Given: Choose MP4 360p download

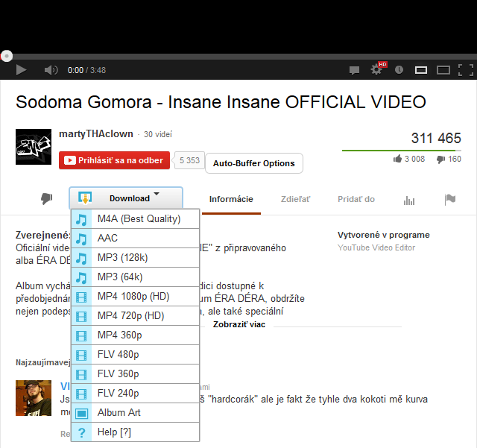Looking at the screenshot, I should coord(136,335).
